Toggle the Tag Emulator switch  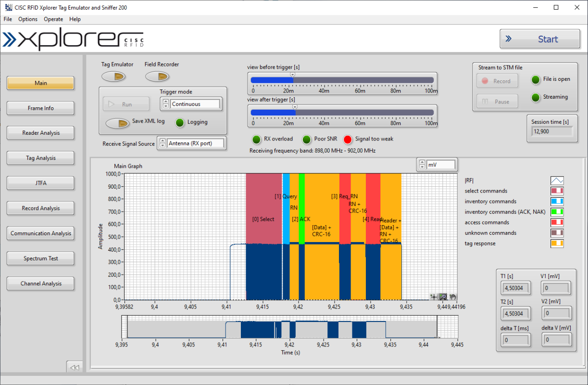pyautogui.click(x=113, y=76)
